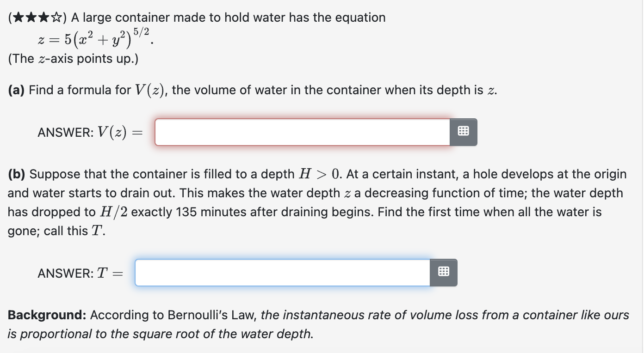Place the cursor in the part (a) answer blank

coord(301,132)
